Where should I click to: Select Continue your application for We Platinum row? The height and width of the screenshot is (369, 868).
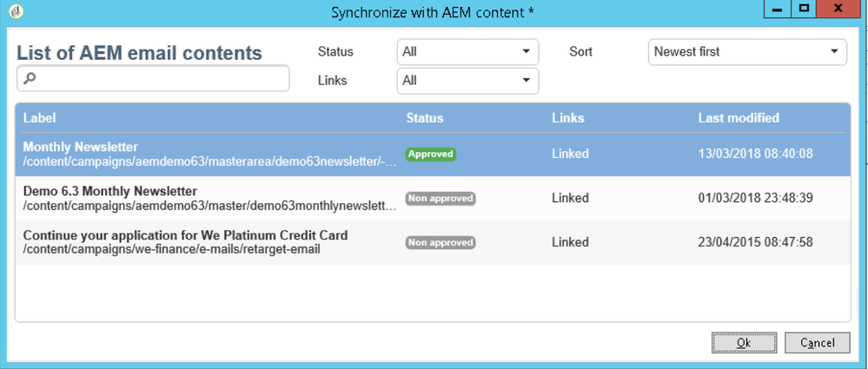209,242
